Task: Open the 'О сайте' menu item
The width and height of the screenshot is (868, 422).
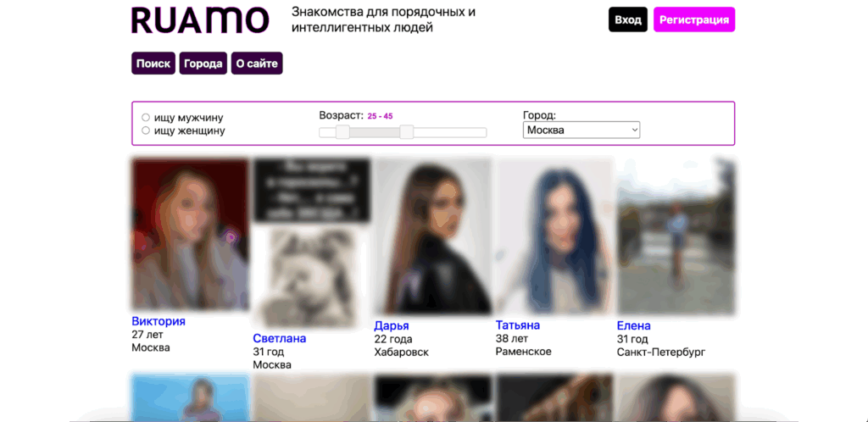Action: tap(257, 64)
